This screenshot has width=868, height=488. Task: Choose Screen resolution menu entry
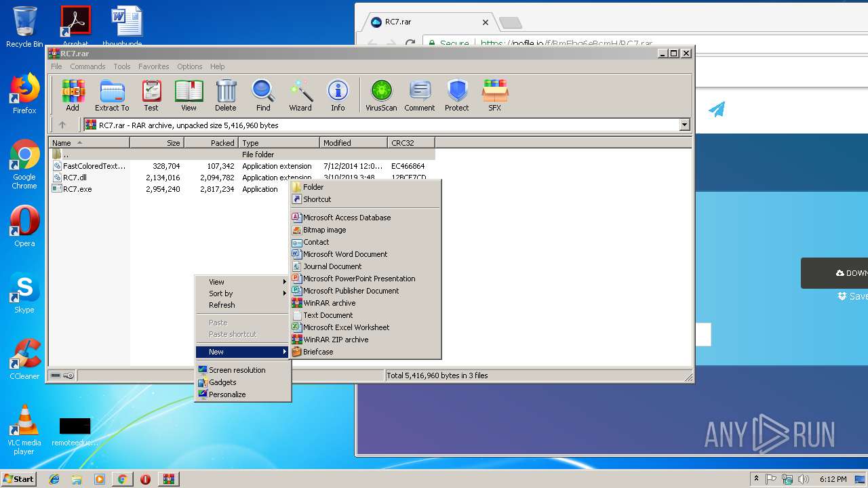pyautogui.click(x=243, y=370)
